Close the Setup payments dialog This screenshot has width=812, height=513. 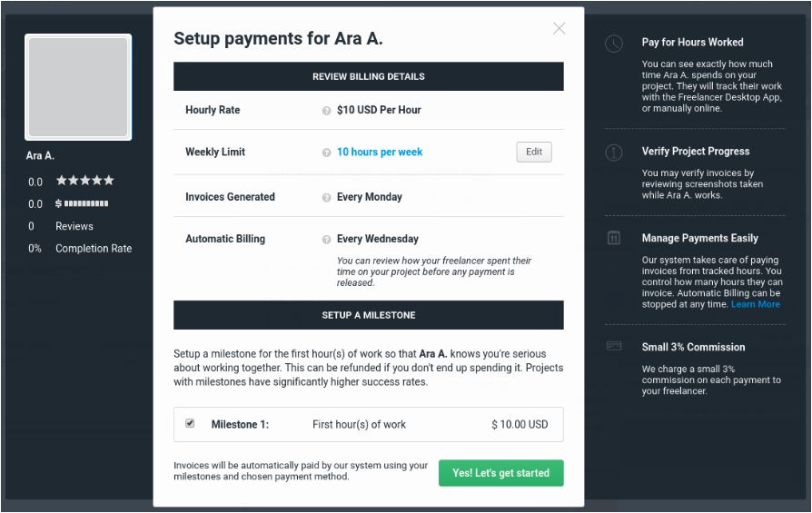559,28
